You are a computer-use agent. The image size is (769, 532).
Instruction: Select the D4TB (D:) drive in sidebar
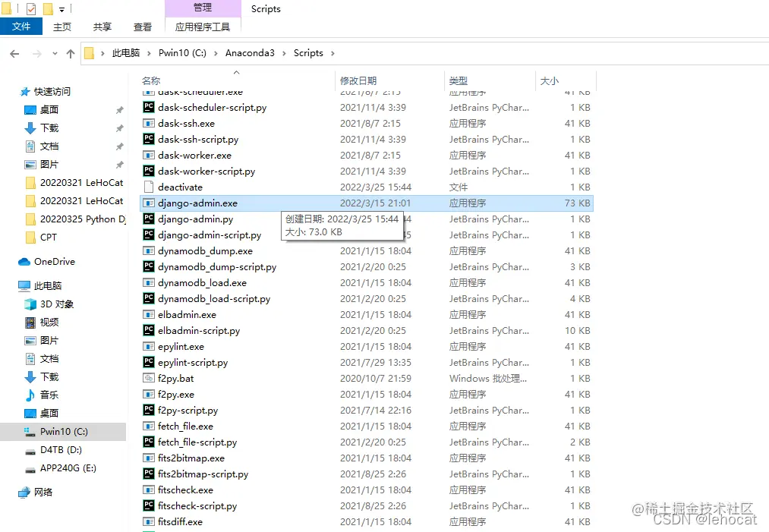pyautogui.click(x=61, y=449)
